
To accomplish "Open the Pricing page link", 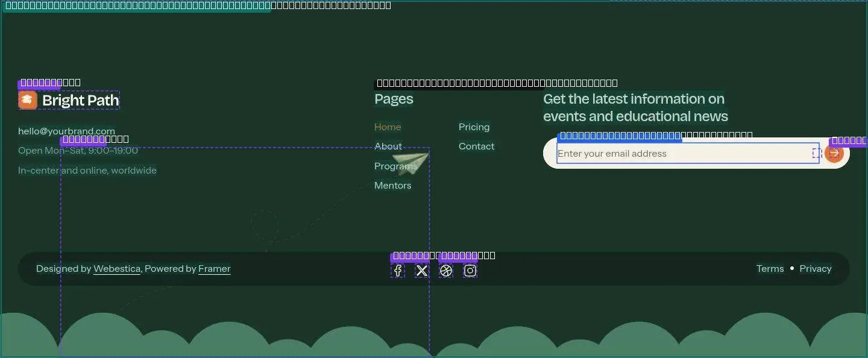I will pos(474,127).
